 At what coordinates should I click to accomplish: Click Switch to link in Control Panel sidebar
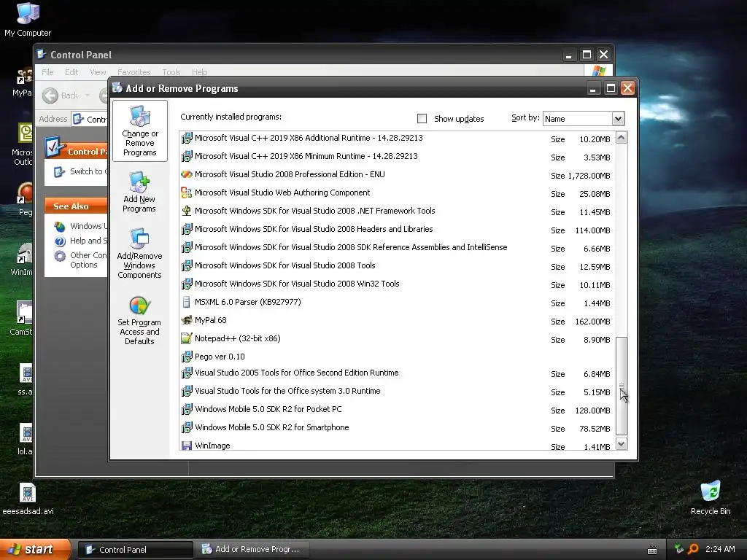tap(88, 171)
